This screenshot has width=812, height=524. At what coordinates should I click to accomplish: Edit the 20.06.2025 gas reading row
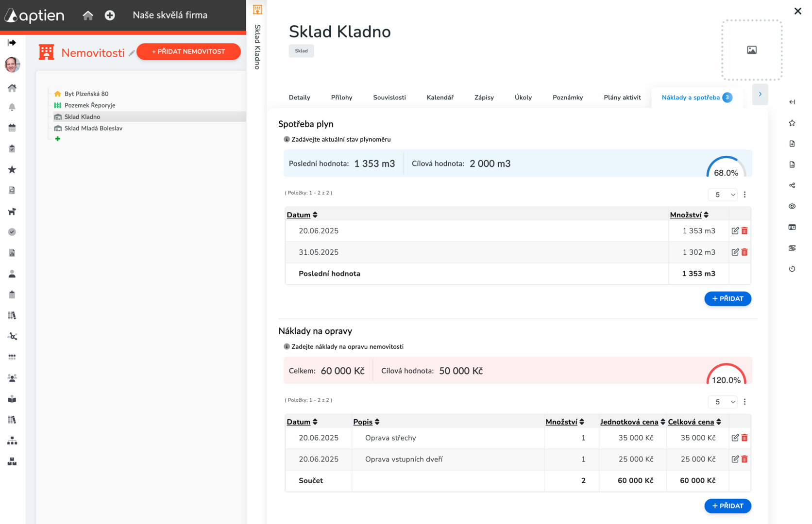click(x=735, y=231)
